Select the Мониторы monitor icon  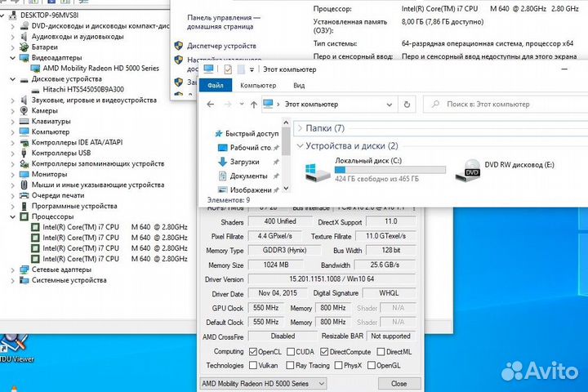(24, 174)
